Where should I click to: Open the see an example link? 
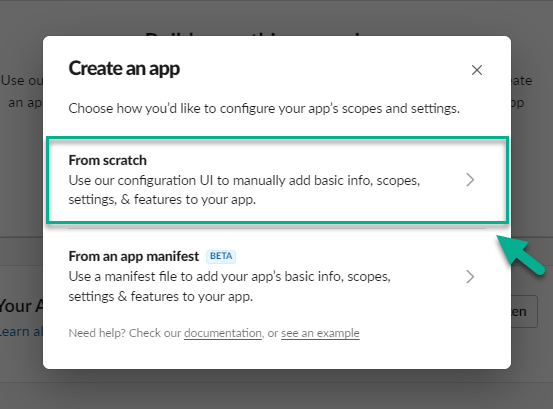tap(320, 333)
